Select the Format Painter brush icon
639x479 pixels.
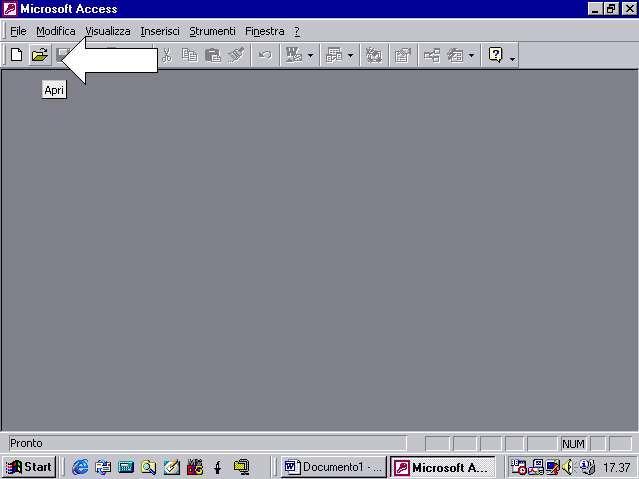click(236, 55)
